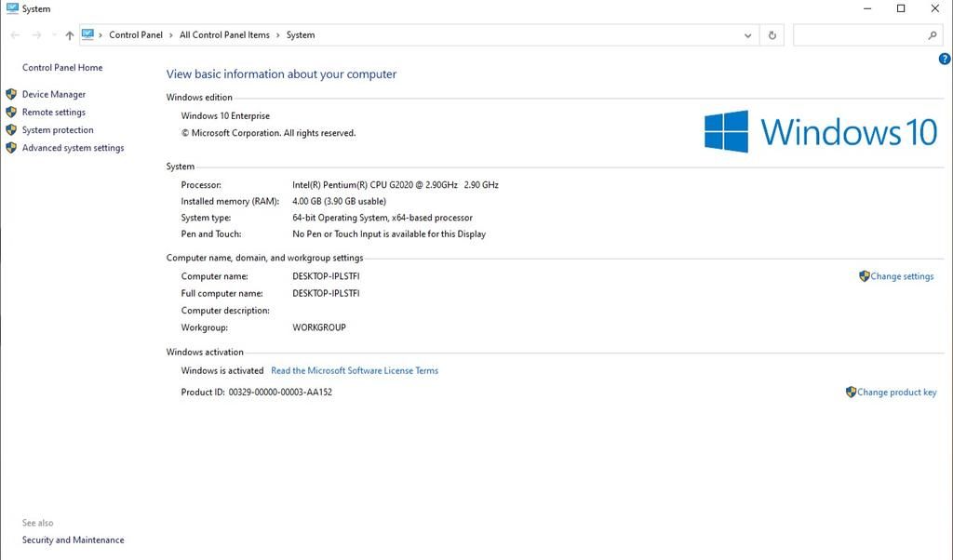Click the computer icon in address bar
Image resolution: width=953 pixels, height=560 pixels.
[x=88, y=34]
